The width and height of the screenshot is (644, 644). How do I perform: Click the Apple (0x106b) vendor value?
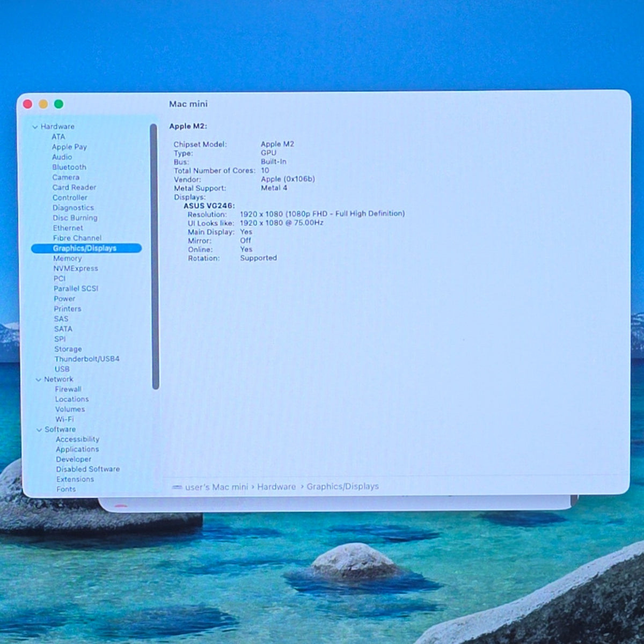point(288,179)
